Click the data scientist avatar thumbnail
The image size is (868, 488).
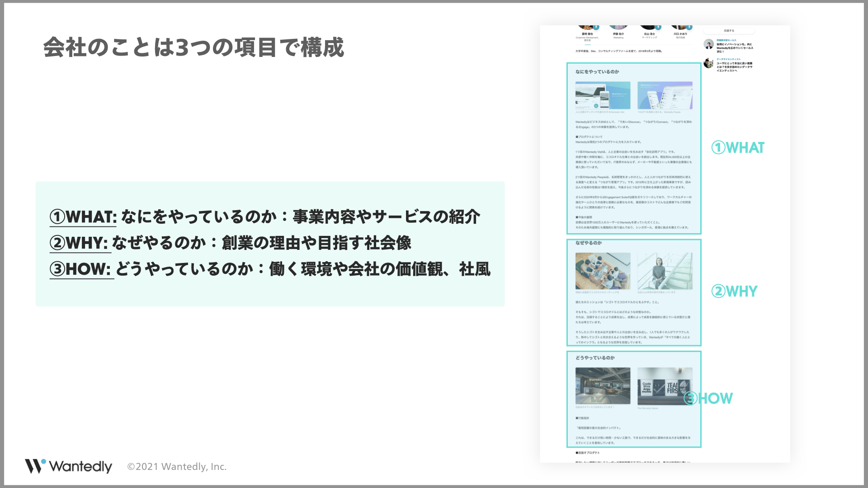point(708,63)
